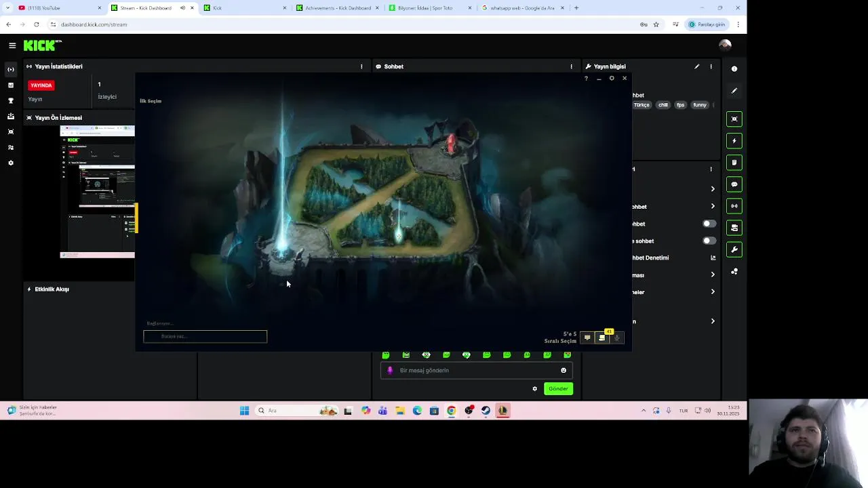Viewport: 868px width, 488px height.
Task: Click the info icon in right rail
Action: (734, 68)
